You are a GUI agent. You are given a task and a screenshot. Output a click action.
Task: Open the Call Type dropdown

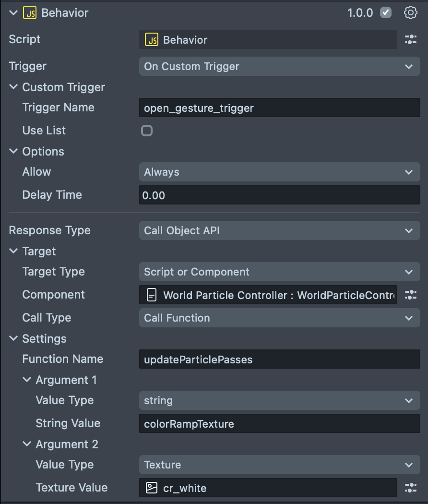(279, 318)
